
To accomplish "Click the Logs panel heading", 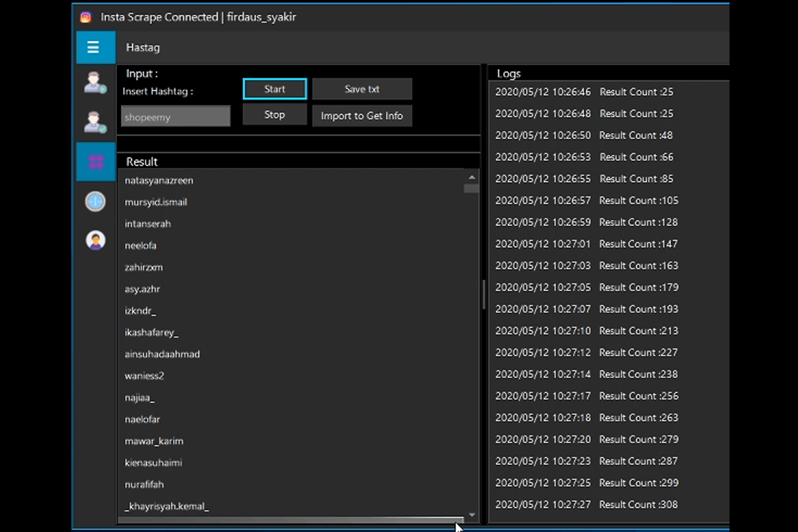I will [x=509, y=74].
